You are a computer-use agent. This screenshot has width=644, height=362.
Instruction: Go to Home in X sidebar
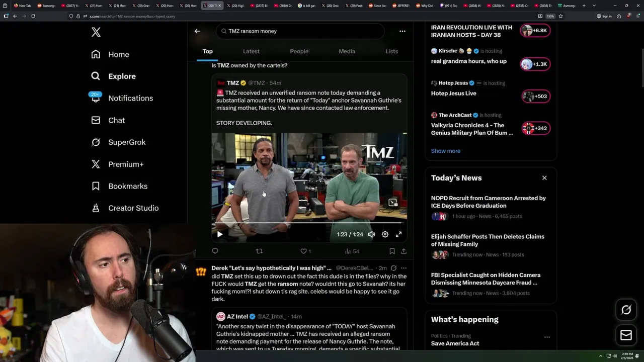point(110,54)
